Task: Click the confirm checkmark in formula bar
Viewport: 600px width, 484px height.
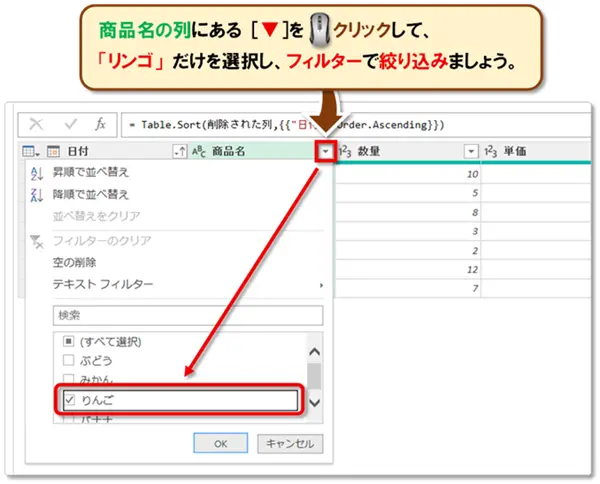Action: point(71,124)
